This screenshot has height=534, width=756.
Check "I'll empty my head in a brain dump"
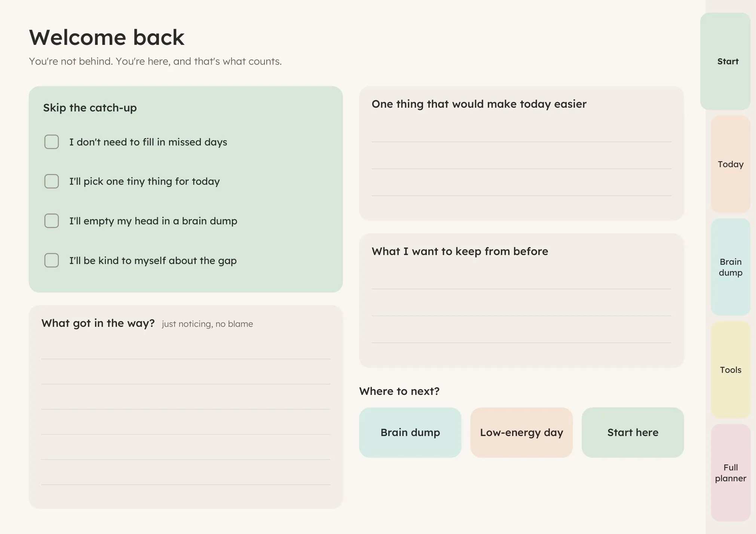[52, 221]
